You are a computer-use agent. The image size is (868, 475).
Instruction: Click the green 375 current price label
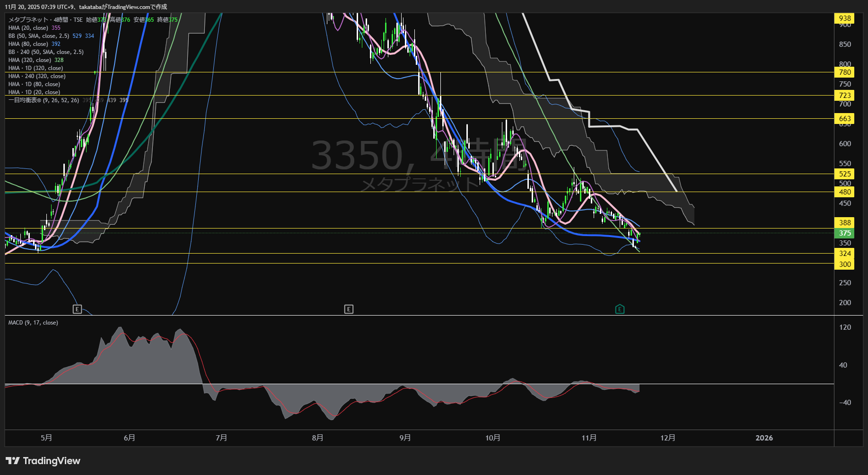tap(844, 233)
